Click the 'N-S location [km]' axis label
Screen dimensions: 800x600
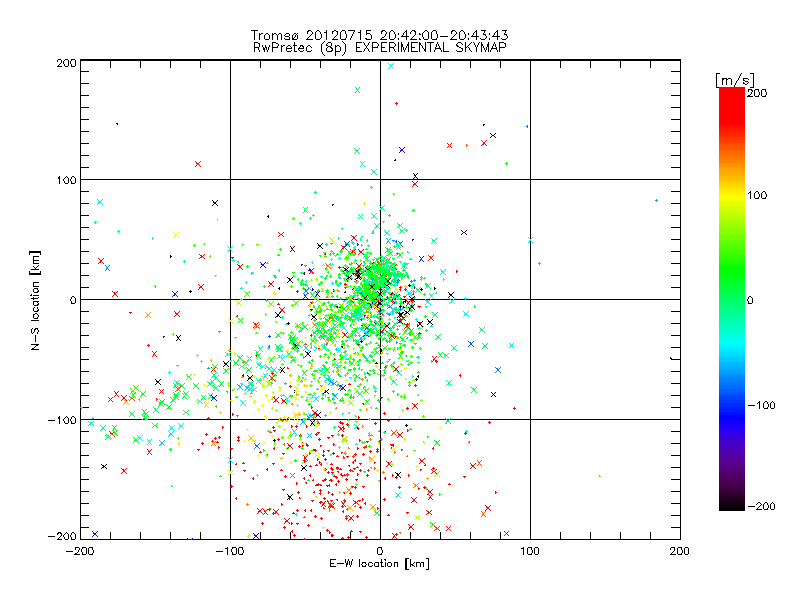click(35, 300)
